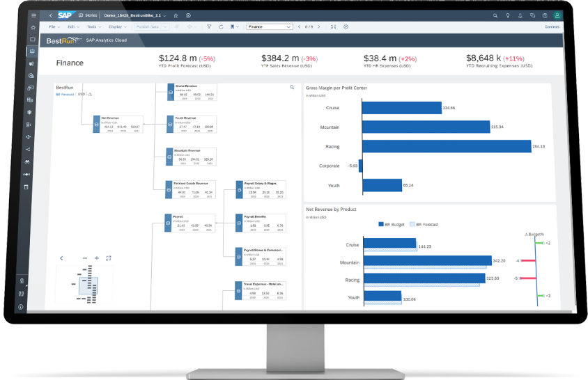Screen dimensions: 588x380
Task: Toggle BR Forecast legend entry
Action: pyautogui.click(x=424, y=225)
